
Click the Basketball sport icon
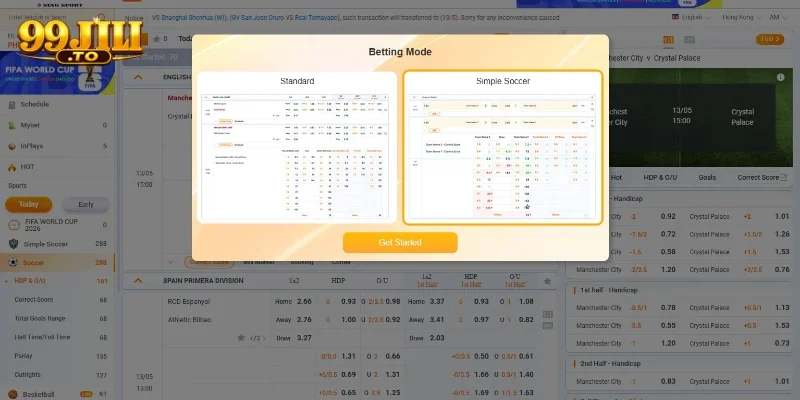[x=13, y=394]
